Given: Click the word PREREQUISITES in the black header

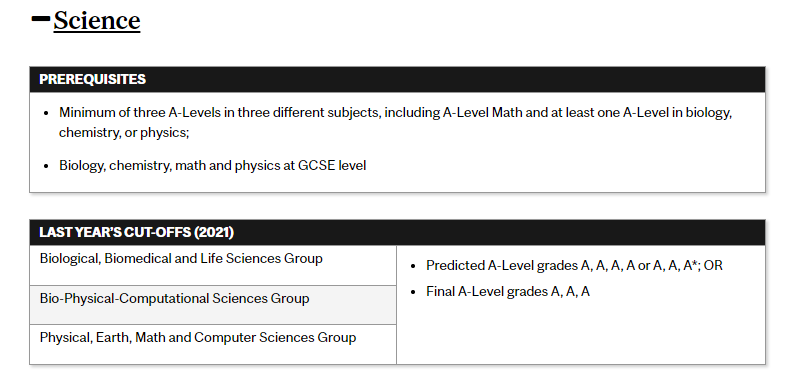Looking at the screenshot, I should 93,79.
